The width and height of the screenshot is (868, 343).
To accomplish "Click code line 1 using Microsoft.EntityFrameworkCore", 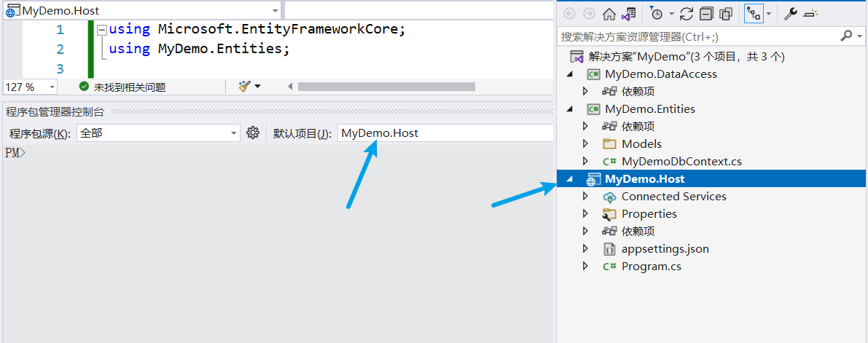I will pyautogui.click(x=257, y=29).
